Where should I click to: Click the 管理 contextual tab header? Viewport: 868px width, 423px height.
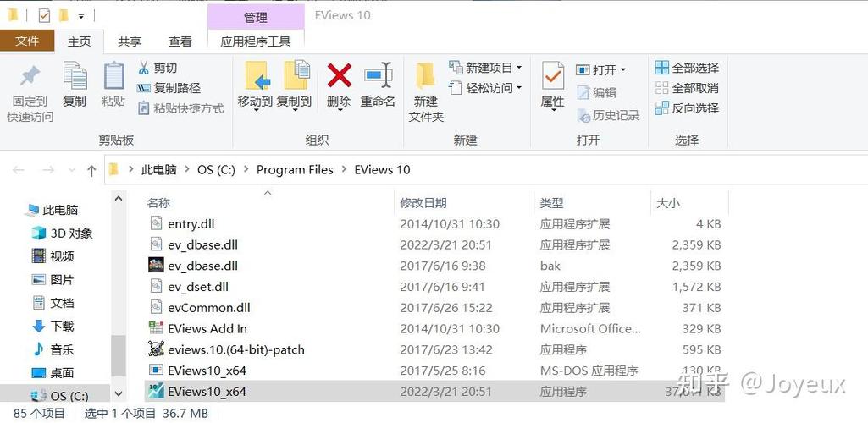[x=256, y=17]
